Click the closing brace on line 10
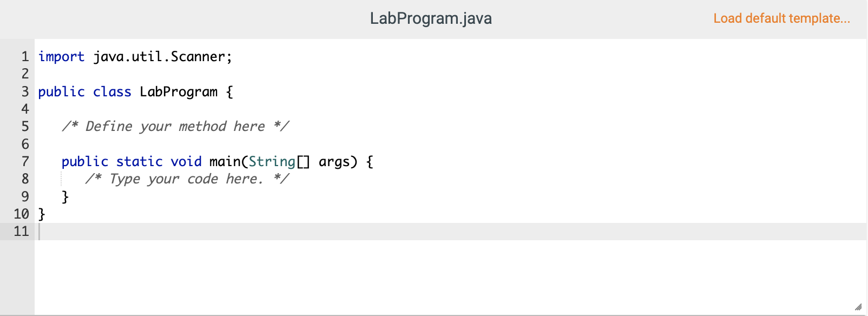Screen dimensions: 868x316 tap(41, 214)
